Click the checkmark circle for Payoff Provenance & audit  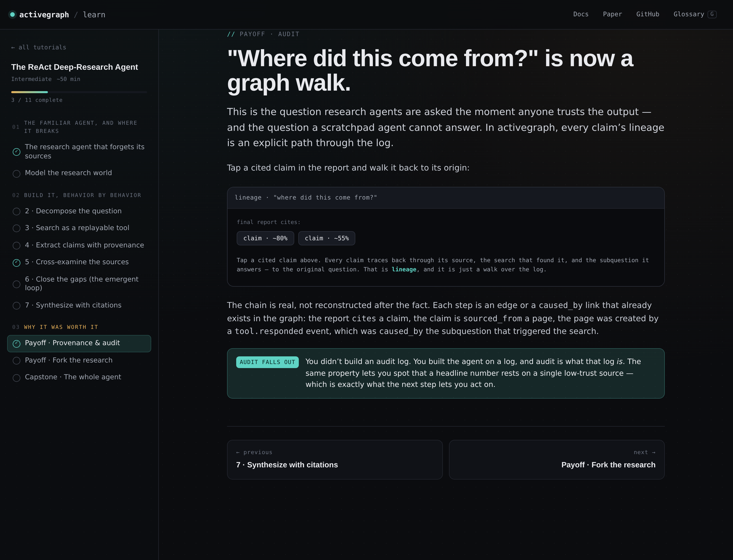tap(16, 344)
